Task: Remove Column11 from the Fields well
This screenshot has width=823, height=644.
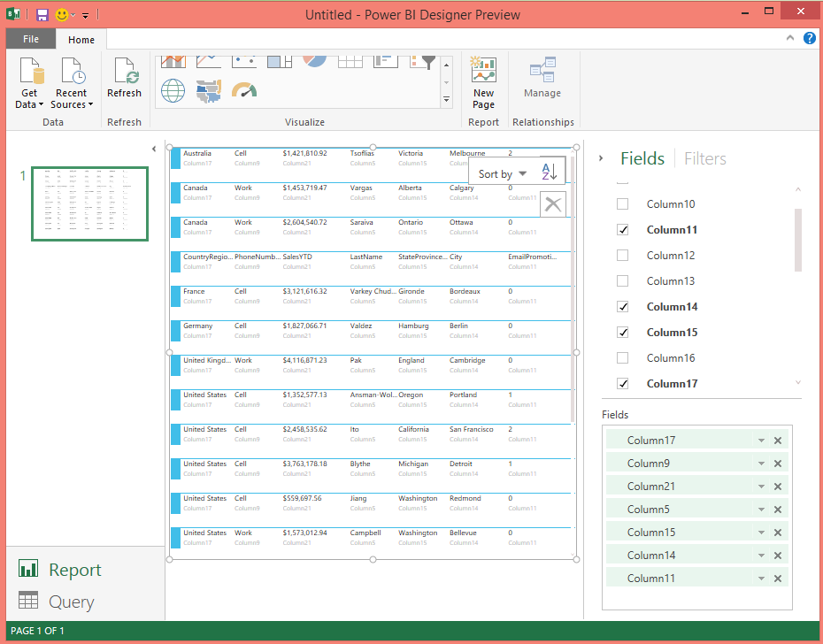Action: point(778,579)
